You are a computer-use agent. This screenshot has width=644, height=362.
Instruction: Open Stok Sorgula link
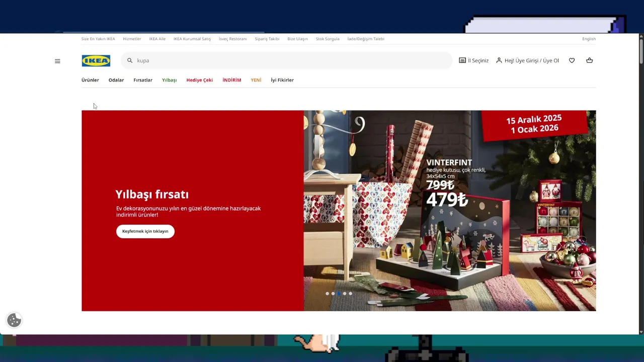pyautogui.click(x=328, y=39)
